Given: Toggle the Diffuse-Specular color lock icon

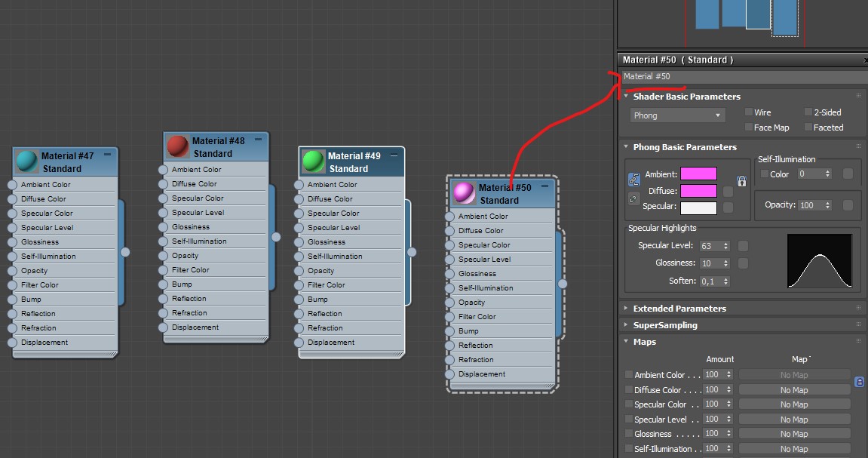Looking at the screenshot, I should (633, 198).
